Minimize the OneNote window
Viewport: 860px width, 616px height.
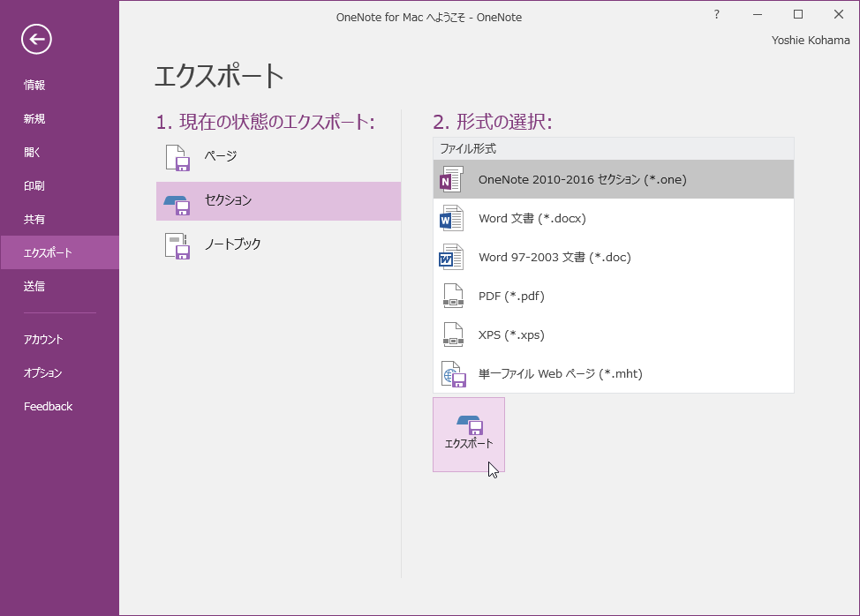[758, 15]
